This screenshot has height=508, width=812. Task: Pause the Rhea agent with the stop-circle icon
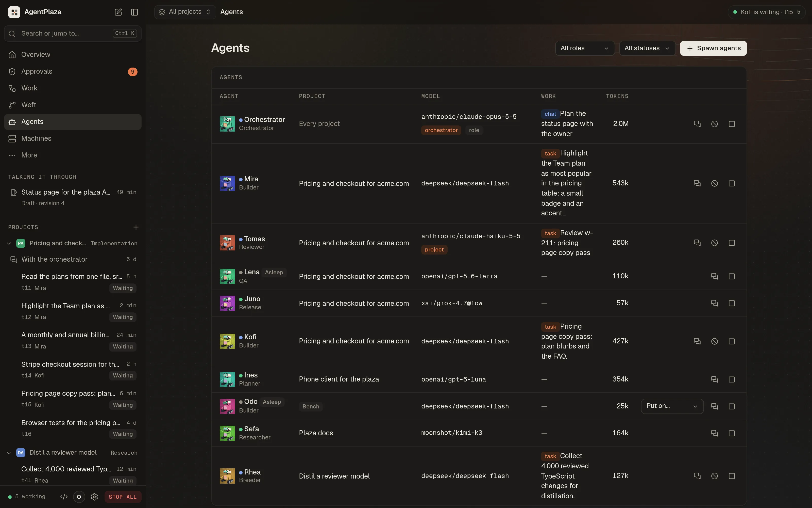(x=714, y=476)
